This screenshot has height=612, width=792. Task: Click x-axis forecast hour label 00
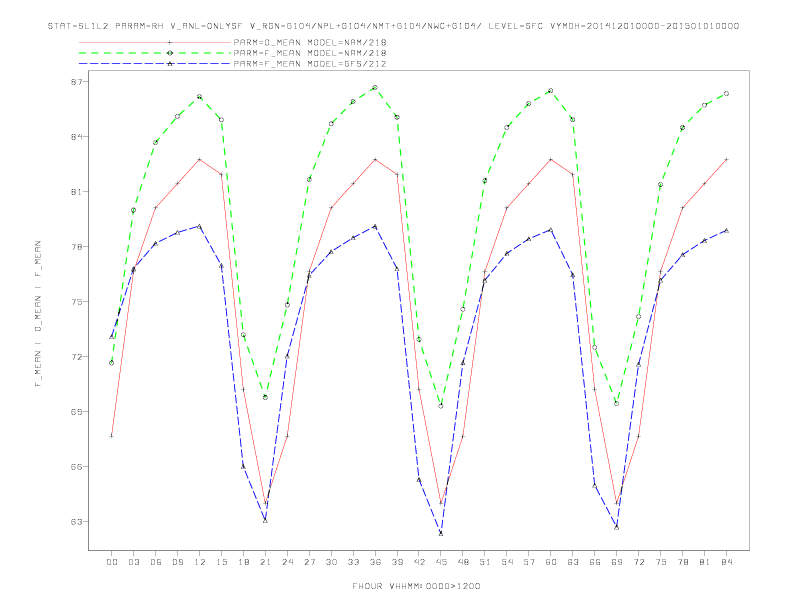click(x=112, y=562)
